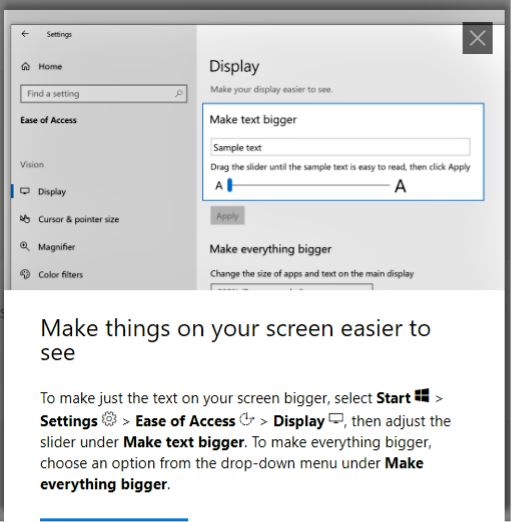Click the Make things on your screen heading
The image size is (512, 522).
pos(235,340)
